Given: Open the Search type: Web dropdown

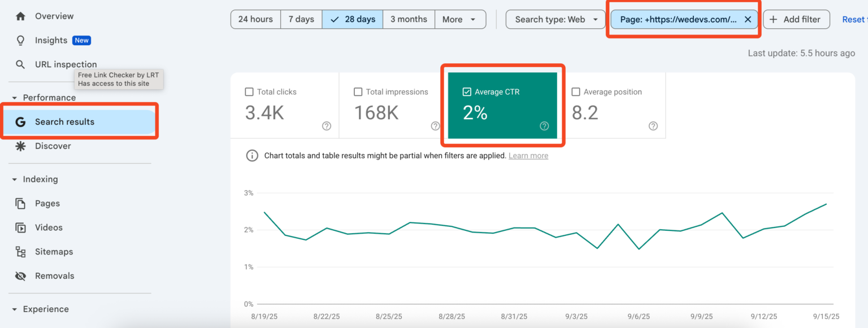Looking at the screenshot, I should tap(555, 19).
